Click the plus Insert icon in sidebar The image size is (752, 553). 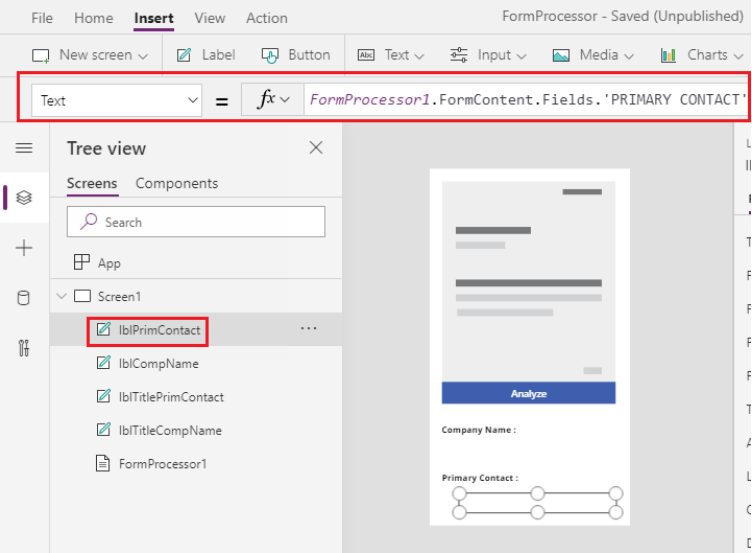(24, 248)
